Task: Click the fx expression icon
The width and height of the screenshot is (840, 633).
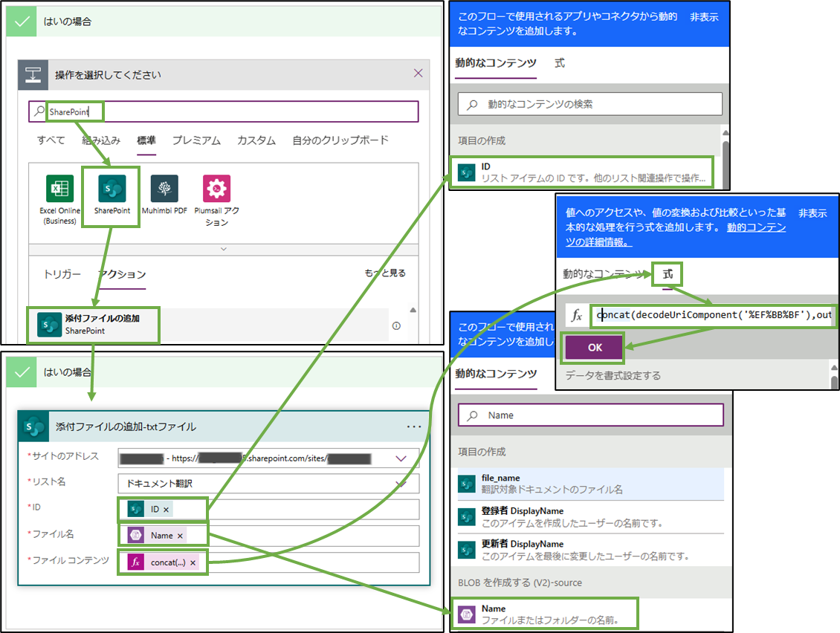Action: [x=577, y=316]
